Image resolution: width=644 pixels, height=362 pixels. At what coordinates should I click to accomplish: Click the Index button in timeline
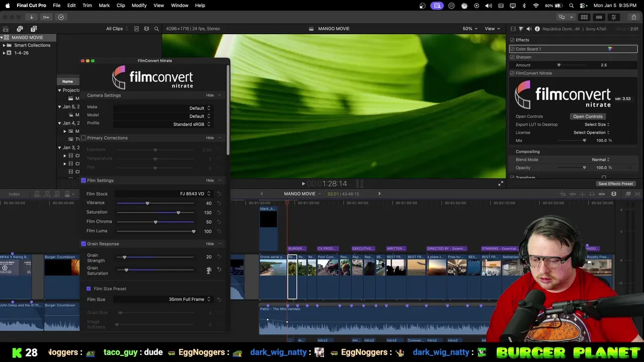pyautogui.click(x=14, y=194)
